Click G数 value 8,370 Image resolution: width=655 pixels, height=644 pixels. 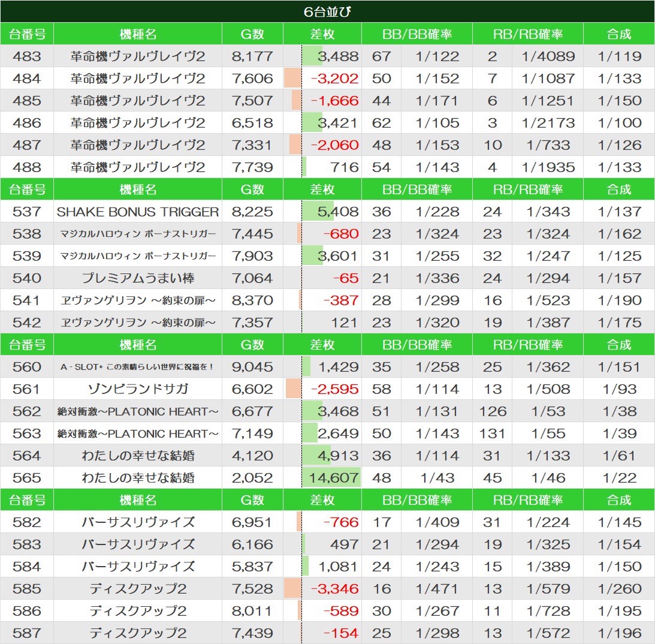pos(252,300)
